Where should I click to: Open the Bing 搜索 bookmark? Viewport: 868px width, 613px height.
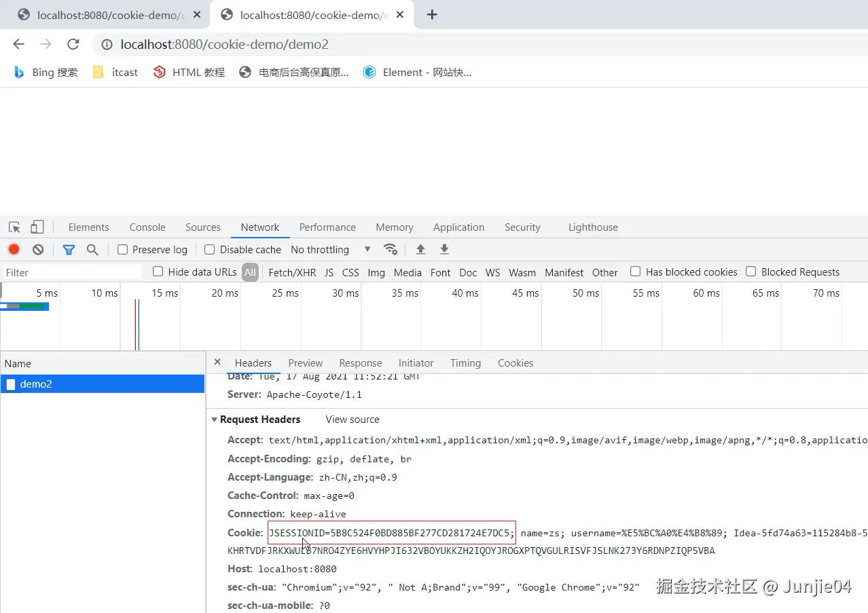coord(46,72)
